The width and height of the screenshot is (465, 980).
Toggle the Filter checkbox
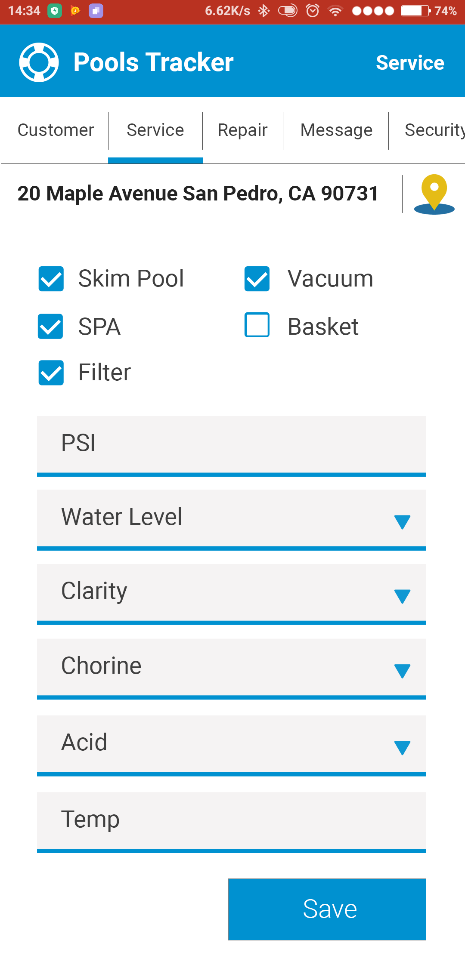tap(51, 373)
